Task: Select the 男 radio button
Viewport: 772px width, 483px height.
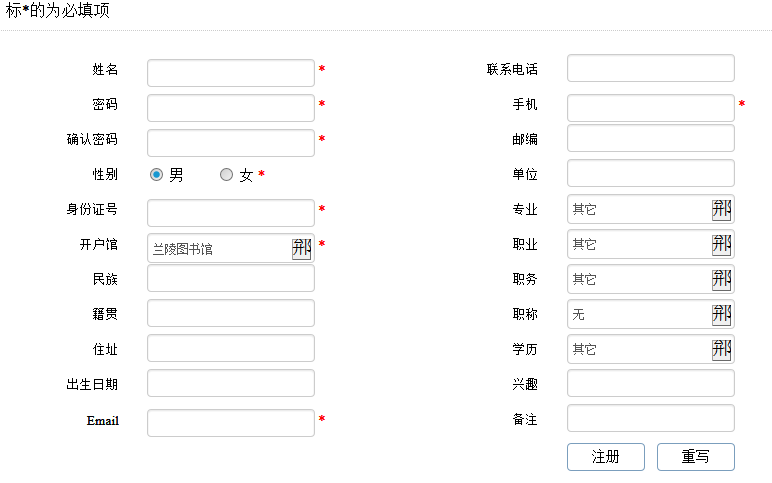Action: [157, 175]
